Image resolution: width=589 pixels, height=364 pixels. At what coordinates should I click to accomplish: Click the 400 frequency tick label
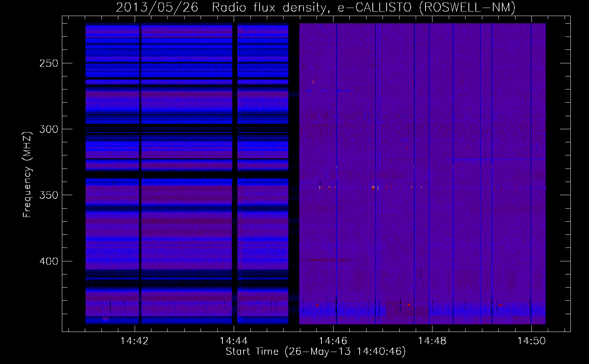pos(49,261)
